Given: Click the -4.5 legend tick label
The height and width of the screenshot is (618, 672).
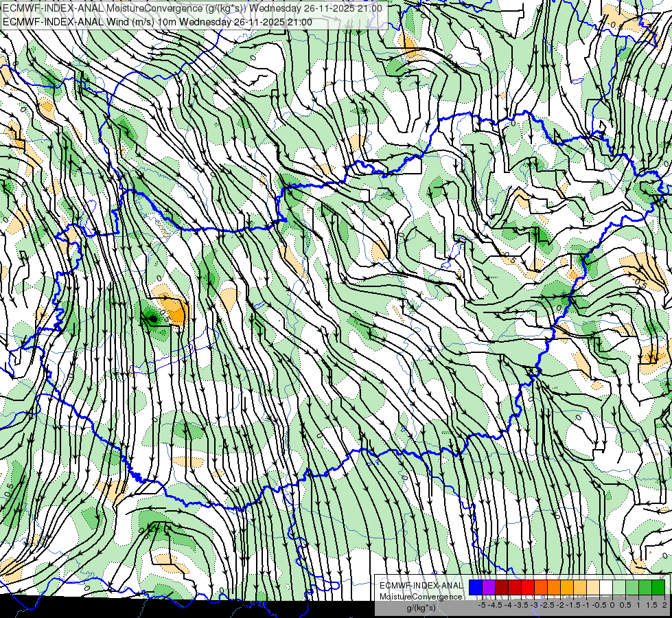Looking at the screenshot, I should click(496, 605).
